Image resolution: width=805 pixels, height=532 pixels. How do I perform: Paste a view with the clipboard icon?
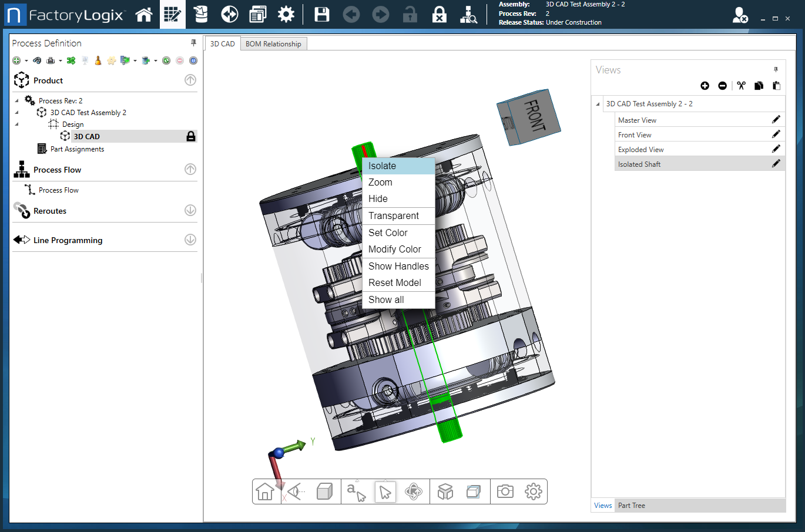[776, 86]
